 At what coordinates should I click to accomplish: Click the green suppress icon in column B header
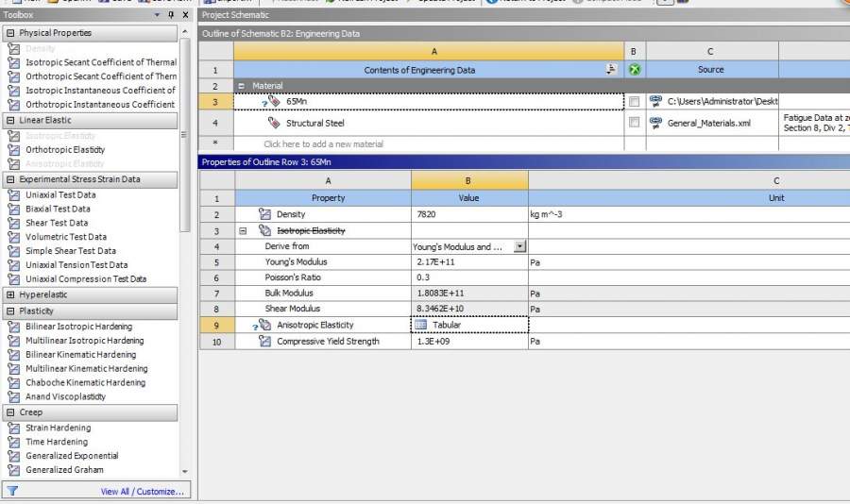(635, 69)
